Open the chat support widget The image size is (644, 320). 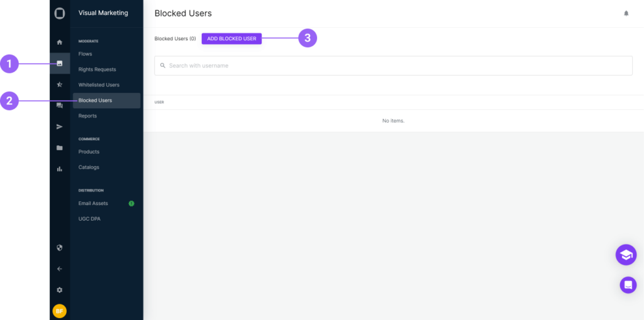click(628, 284)
